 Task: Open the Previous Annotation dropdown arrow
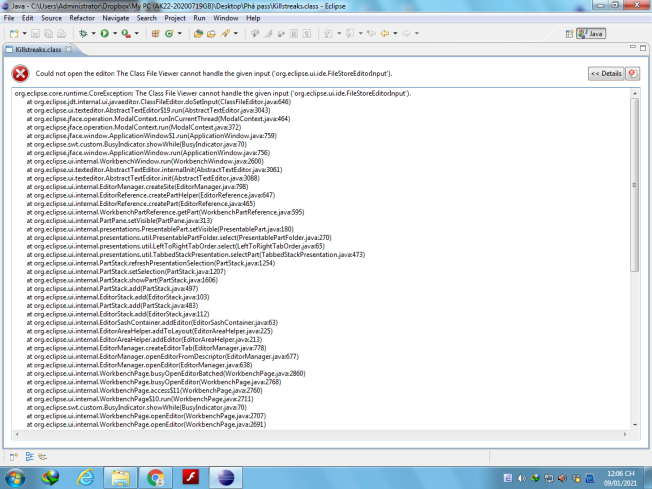[x=361, y=33]
